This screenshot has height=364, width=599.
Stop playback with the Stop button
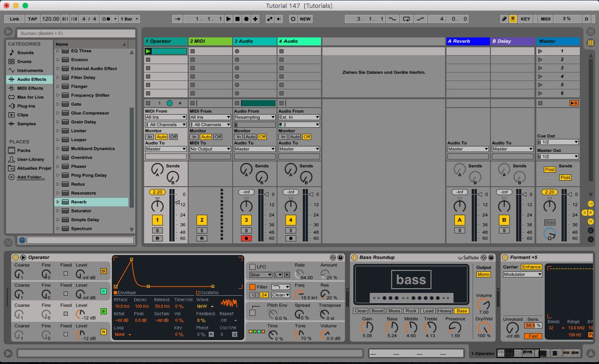[x=237, y=19]
